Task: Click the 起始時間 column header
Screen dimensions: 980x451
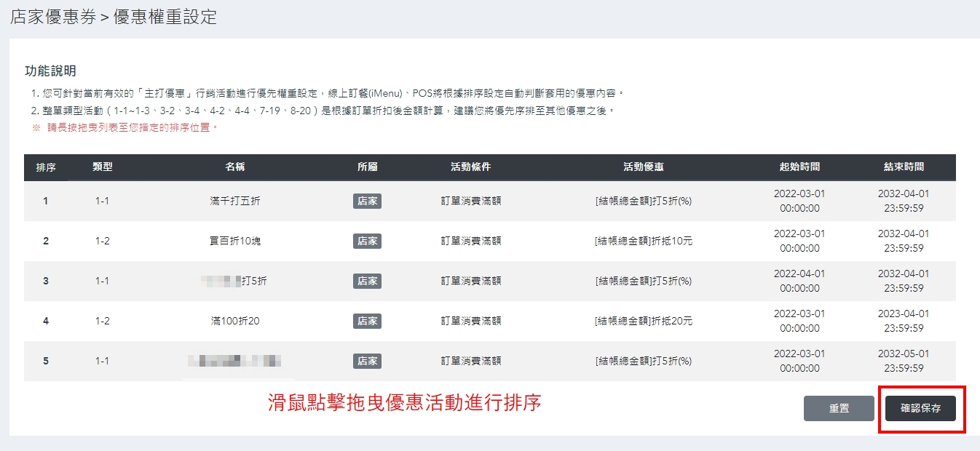Action: pos(799,167)
